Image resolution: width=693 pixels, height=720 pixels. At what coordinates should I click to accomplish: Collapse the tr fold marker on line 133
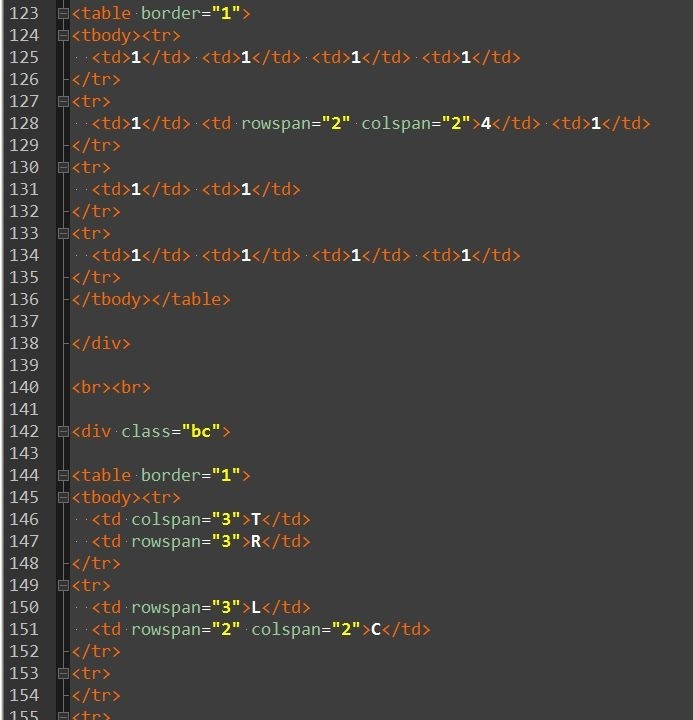tap(63, 234)
